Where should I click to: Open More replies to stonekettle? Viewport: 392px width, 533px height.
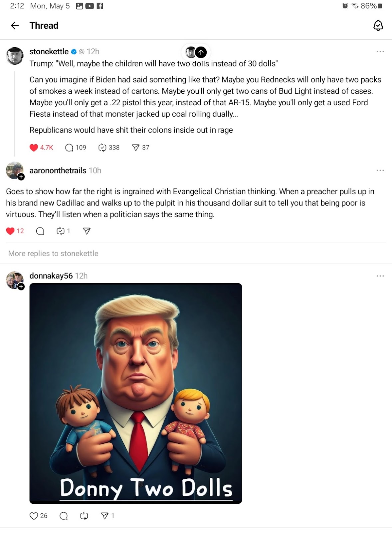point(53,254)
